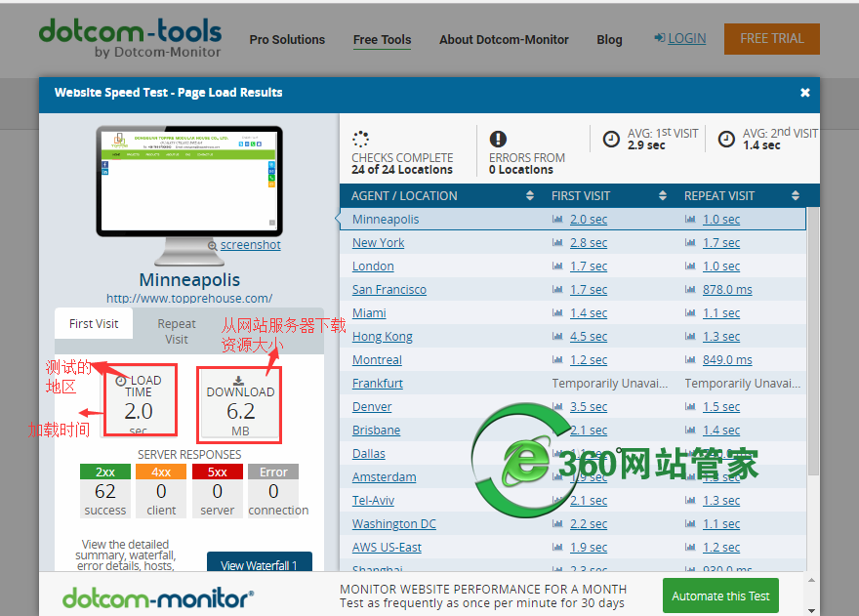Open chart icon for London first visit

click(557, 267)
